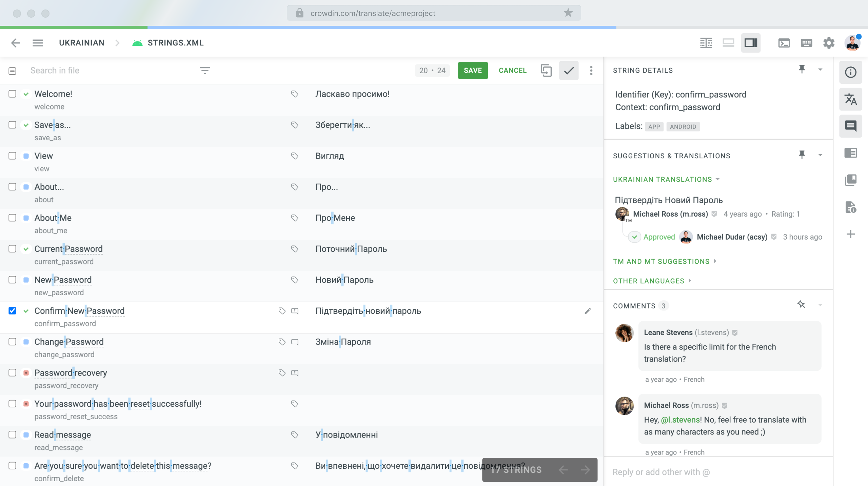Toggle checkbox for Password recovery string

point(13,373)
